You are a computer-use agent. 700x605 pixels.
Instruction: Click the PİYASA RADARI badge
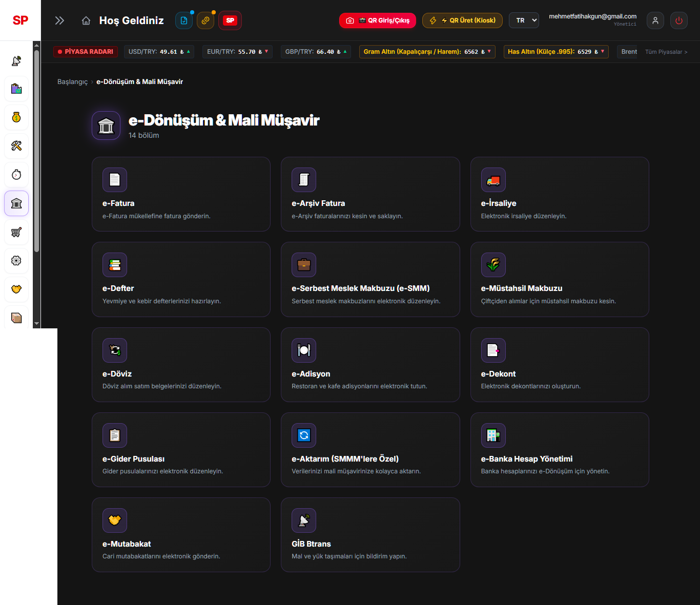point(86,52)
